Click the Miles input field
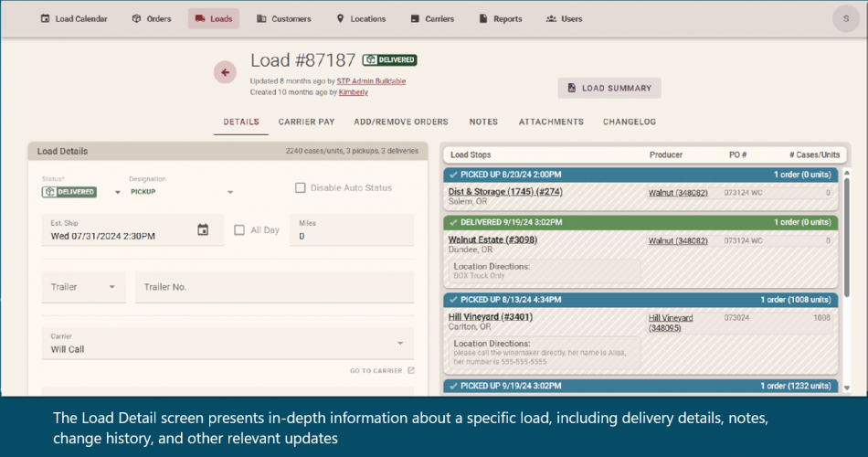 (352, 230)
